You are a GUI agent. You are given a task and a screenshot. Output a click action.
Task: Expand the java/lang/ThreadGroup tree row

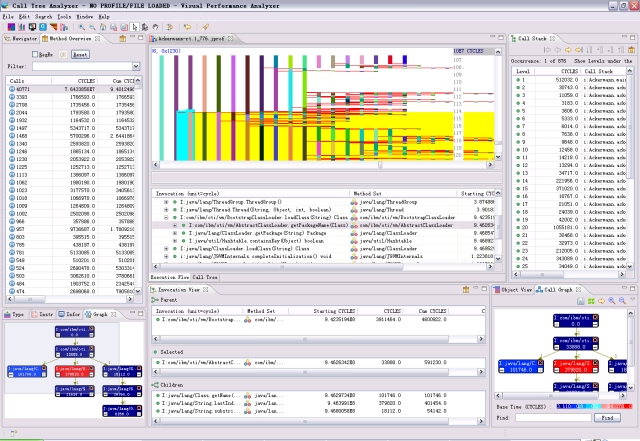pyautogui.click(x=165, y=203)
